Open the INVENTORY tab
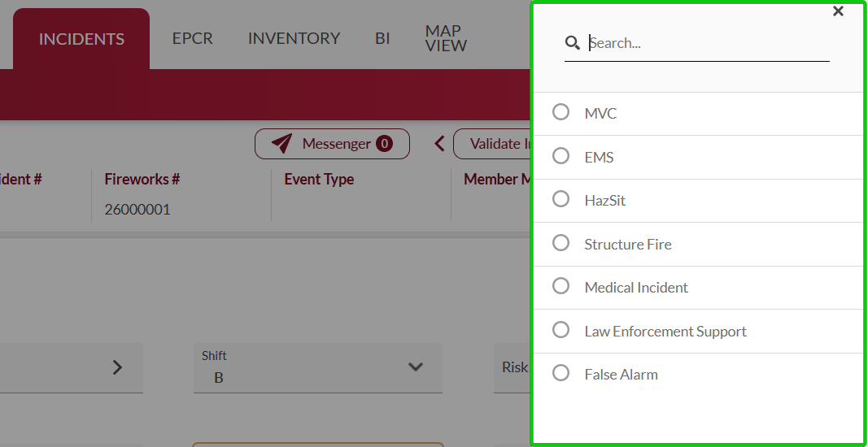868x447 pixels. click(x=294, y=38)
